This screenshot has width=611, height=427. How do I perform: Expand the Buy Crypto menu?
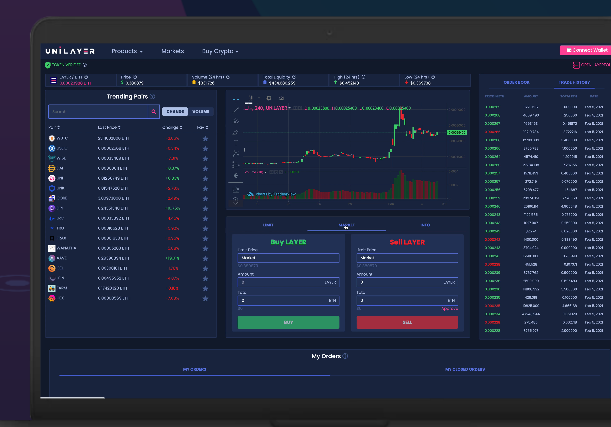click(221, 49)
